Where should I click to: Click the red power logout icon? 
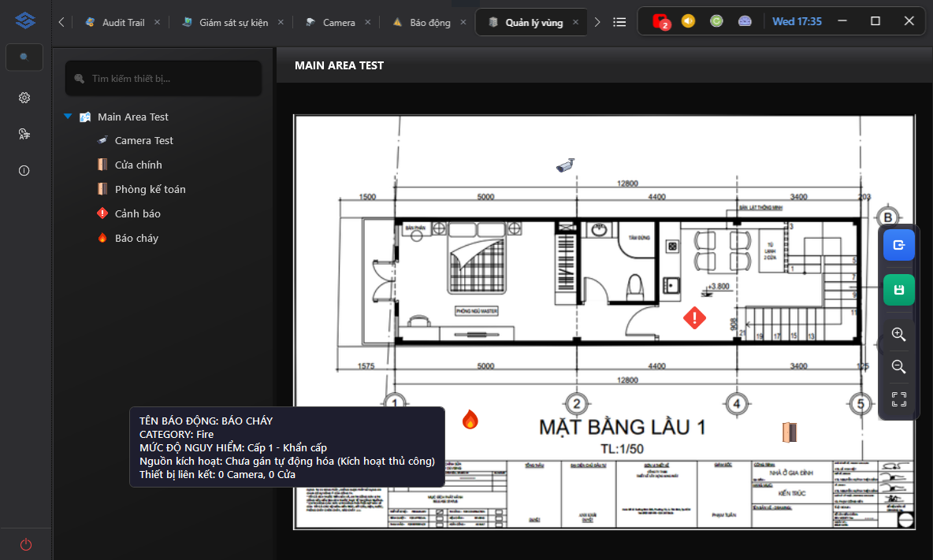[25, 544]
